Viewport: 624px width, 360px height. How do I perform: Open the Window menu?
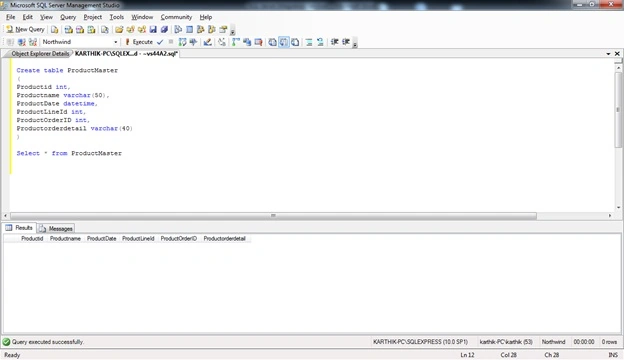point(142,17)
